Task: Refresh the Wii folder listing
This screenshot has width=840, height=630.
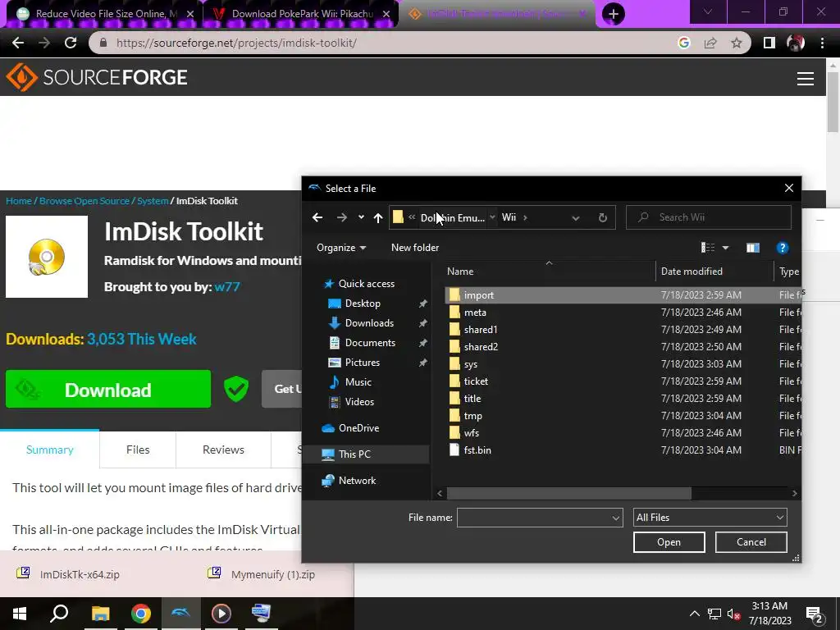Action: click(603, 217)
